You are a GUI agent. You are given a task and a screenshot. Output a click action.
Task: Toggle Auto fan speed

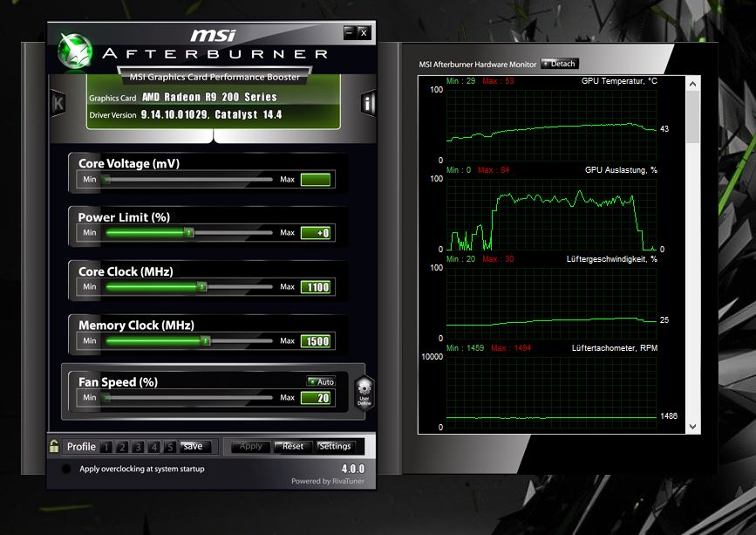pos(321,381)
